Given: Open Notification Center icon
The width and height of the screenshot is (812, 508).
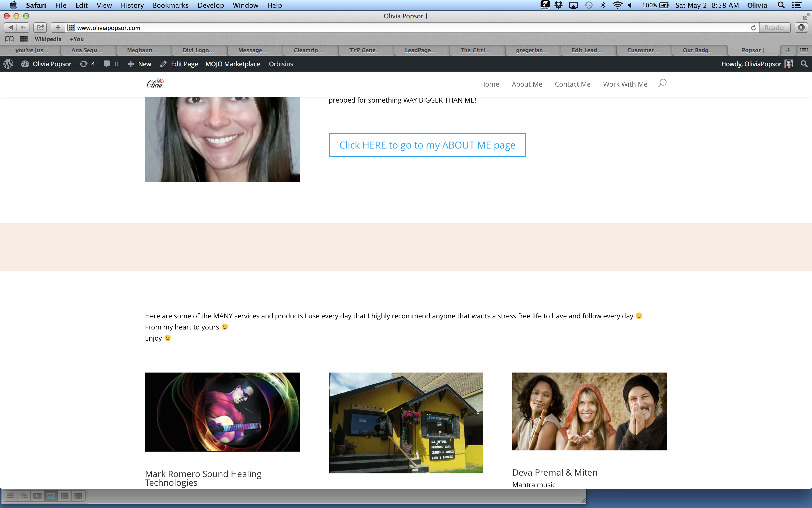Looking at the screenshot, I should pos(797,5).
